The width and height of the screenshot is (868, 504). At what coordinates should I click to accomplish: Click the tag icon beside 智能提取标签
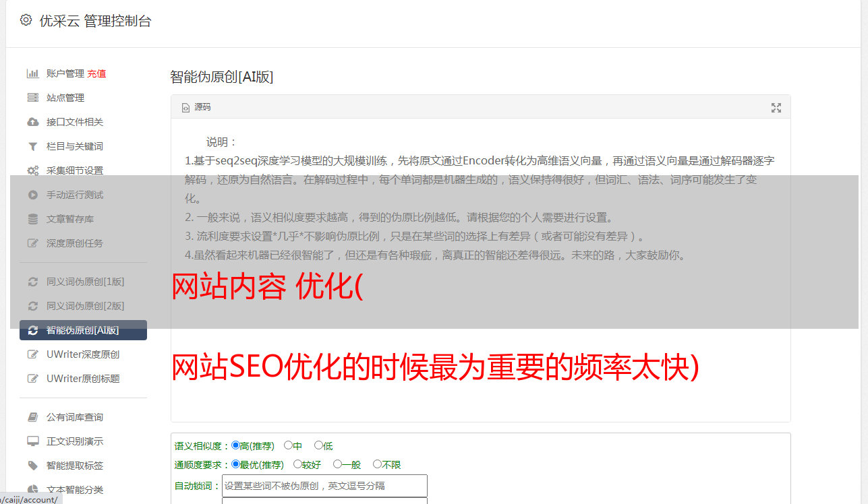(x=32, y=466)
